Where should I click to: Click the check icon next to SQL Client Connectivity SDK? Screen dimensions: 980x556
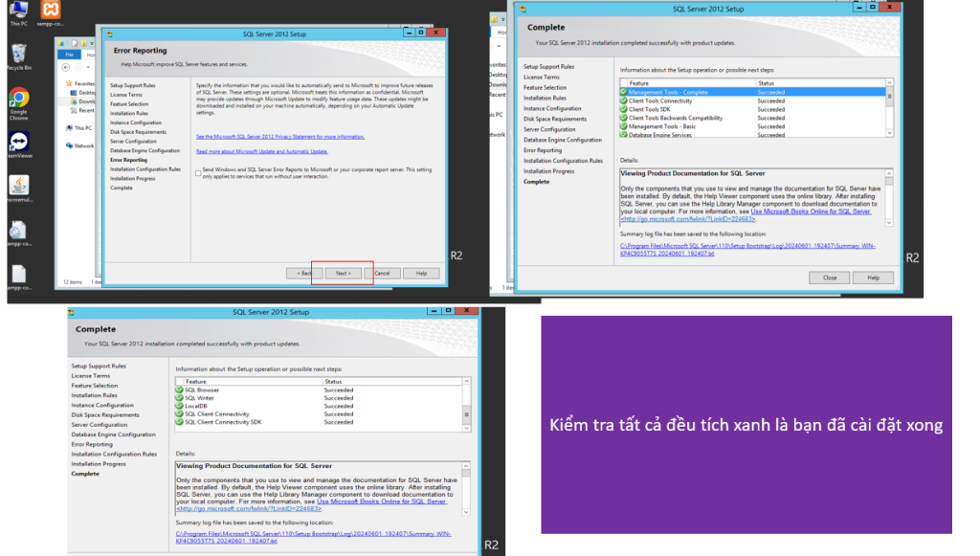click(179, 422)
